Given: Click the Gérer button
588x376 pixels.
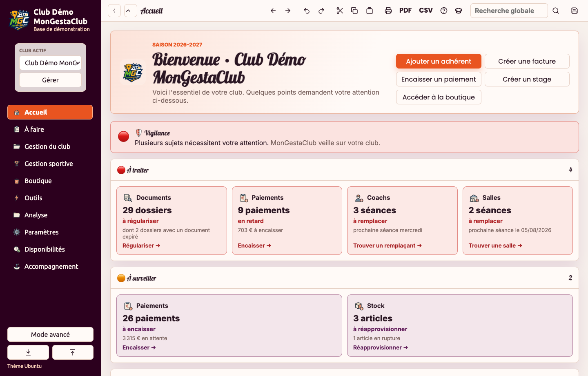Looking at the screenshot, I should pyautogui.click(x=51, y=80).
